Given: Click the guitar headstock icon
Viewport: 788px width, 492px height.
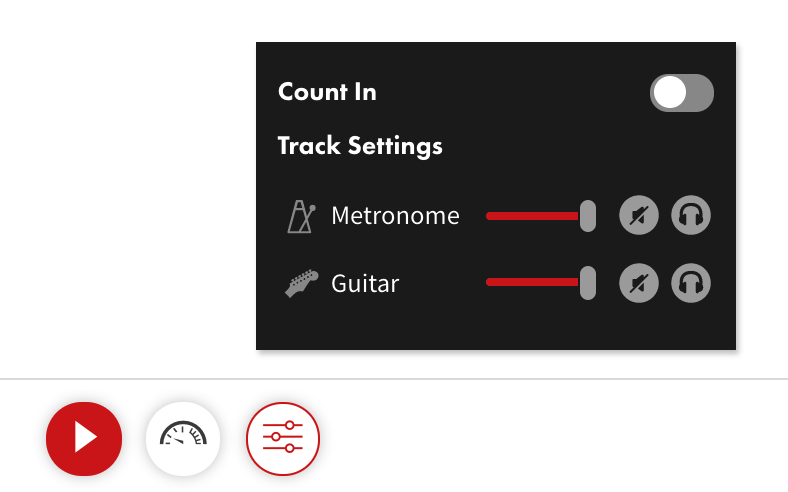Looking at the screenshot, I should [x=302, y=283].
